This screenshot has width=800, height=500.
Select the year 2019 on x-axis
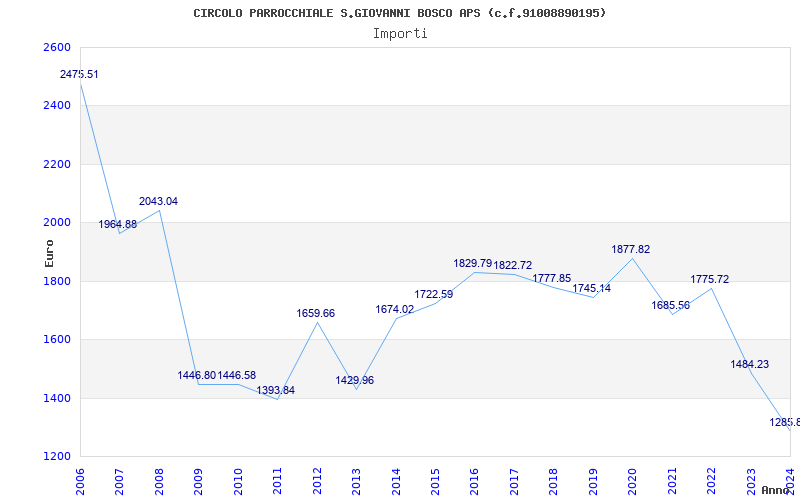click(x=593, y=481)
